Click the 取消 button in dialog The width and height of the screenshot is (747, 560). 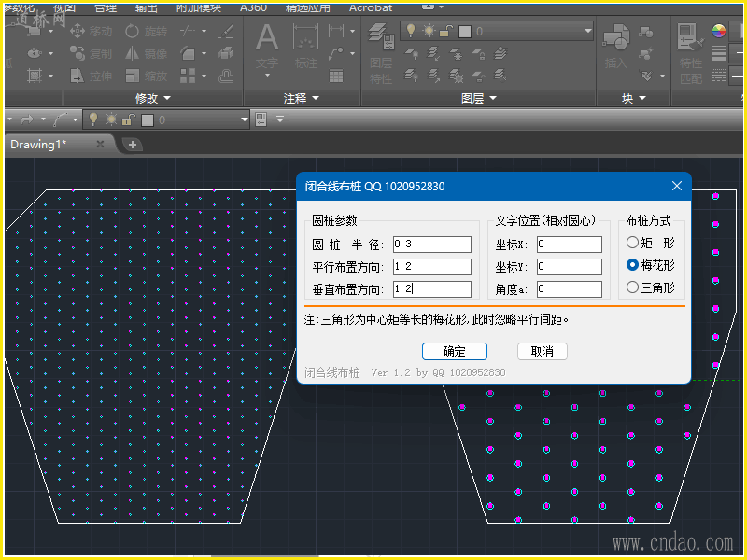click(x=542, y=351)
